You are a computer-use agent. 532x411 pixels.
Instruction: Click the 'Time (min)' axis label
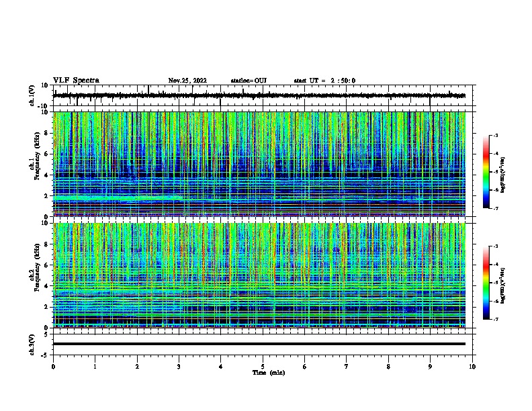tap(269, 373)
